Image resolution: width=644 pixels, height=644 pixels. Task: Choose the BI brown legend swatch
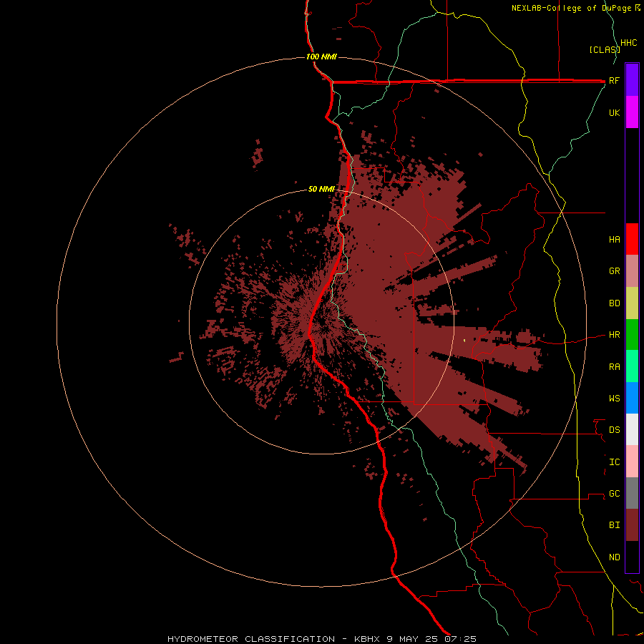[632, 525]
